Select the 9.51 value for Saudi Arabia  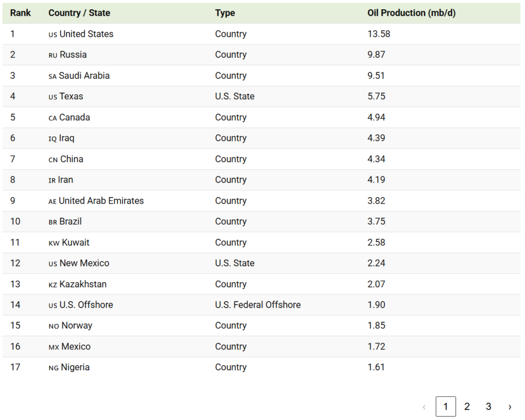(376, 76)
